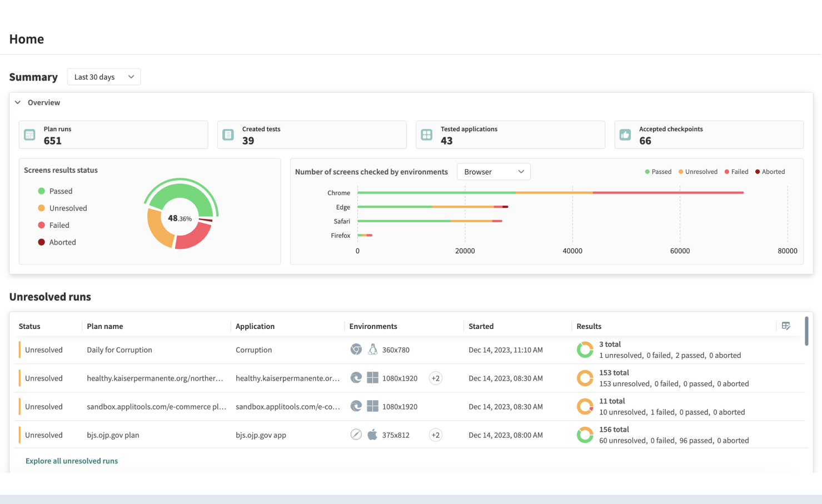The image size is (822, 504).
Task: Click the Status column header
Action: (29, 326)
